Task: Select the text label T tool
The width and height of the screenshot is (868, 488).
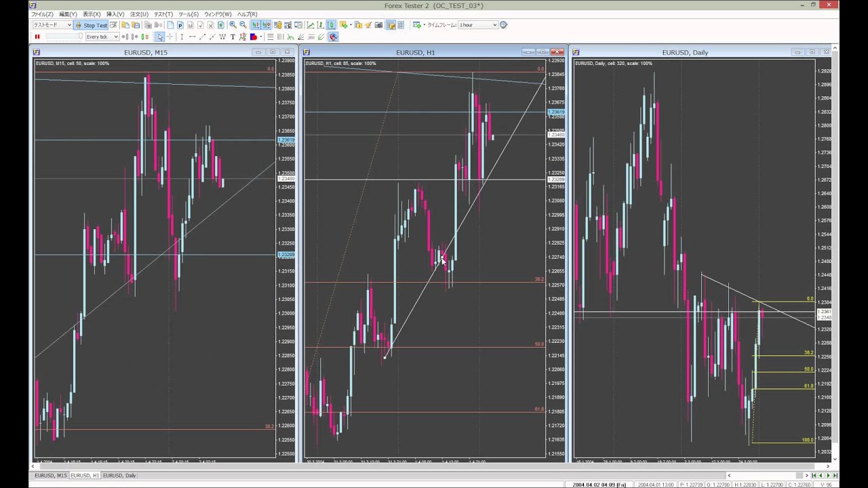Action: pos(233,37)
